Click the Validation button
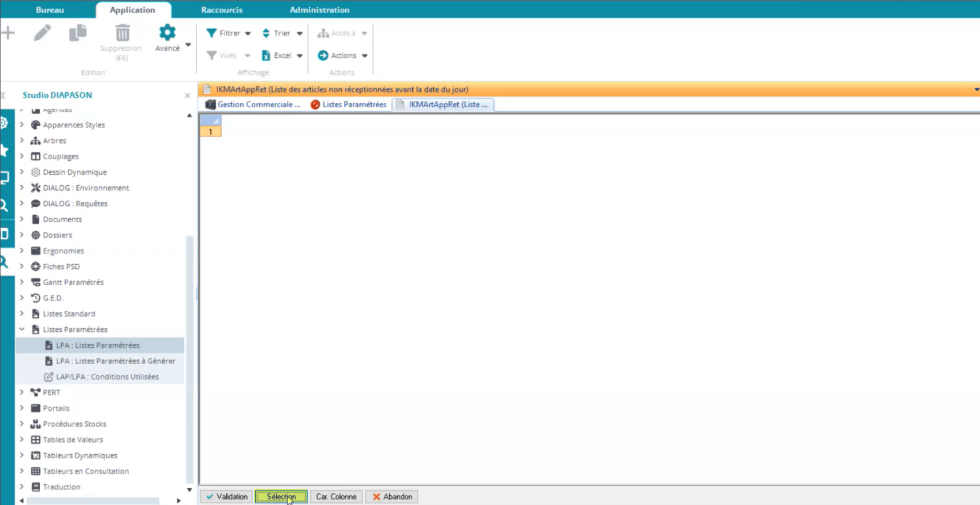Image resolution: width=980 pixels, height=505 pixels. click(226, 496)
